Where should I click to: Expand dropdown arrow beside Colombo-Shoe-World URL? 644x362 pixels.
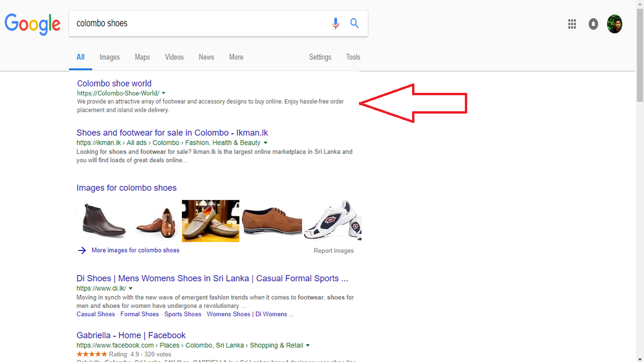pos(164,93)
